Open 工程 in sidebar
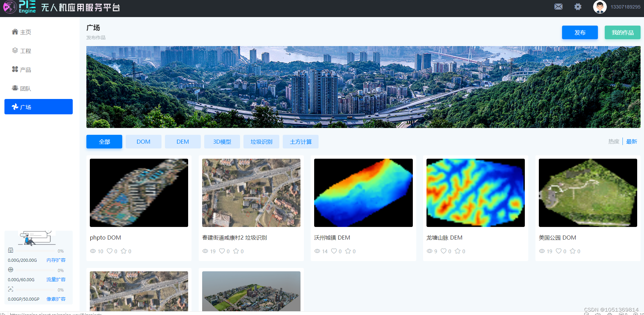The image size is (644, 315). [39, 51]
